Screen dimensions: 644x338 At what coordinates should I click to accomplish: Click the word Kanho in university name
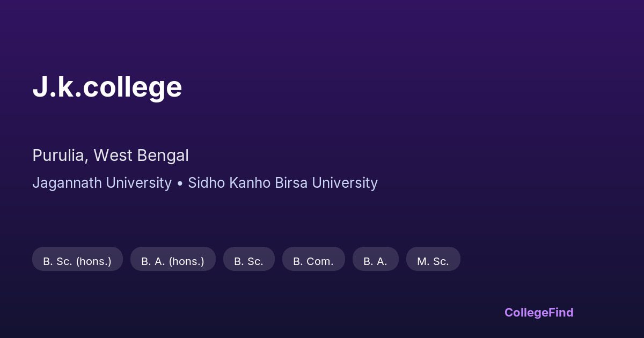pyautogui.click(x=250, y=183)
